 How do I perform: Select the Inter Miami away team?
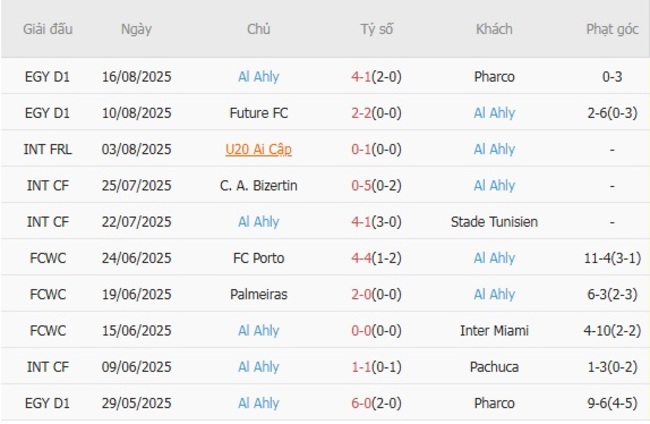[494, 330]
